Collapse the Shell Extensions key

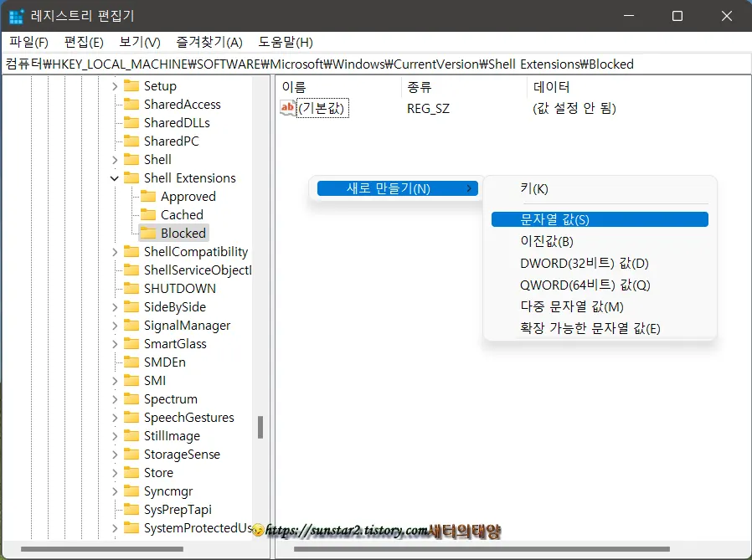tap(115, 177)
